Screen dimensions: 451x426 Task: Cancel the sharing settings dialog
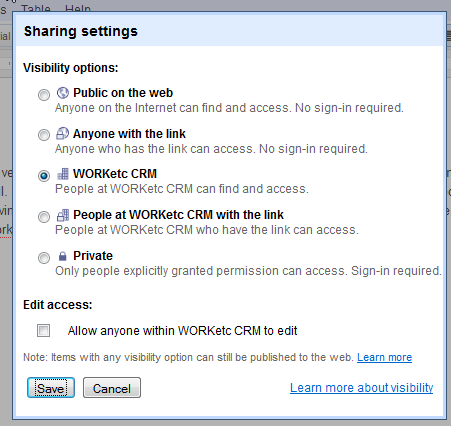pos(112,388)
